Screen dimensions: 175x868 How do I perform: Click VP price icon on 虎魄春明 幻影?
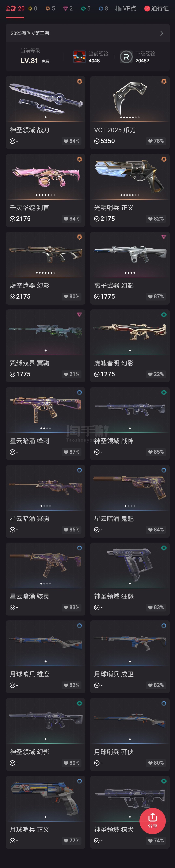pos(97,374)
